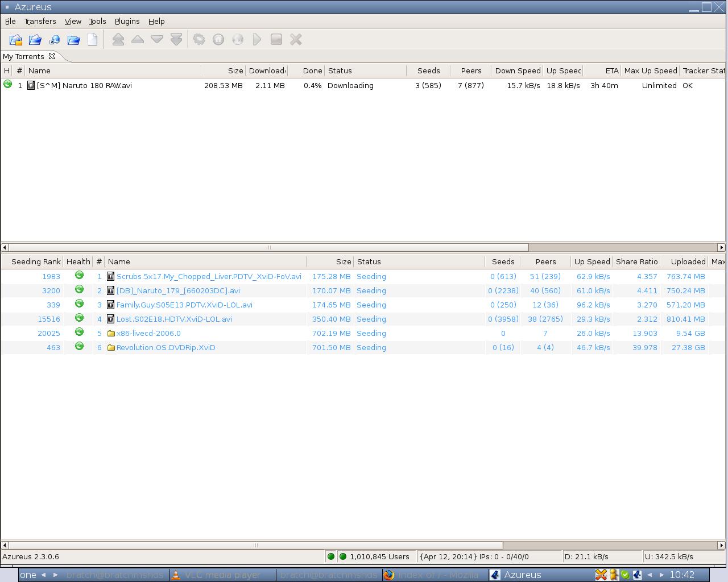Select the My Torrents tab
The height and width of the screenshot is (582, 728).
tap(23, 56)
